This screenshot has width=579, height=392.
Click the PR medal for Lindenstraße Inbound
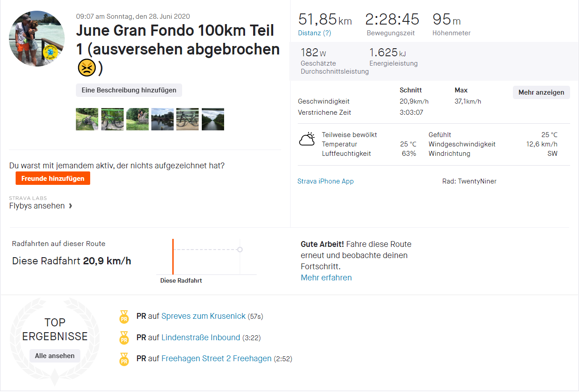point(124,338)
